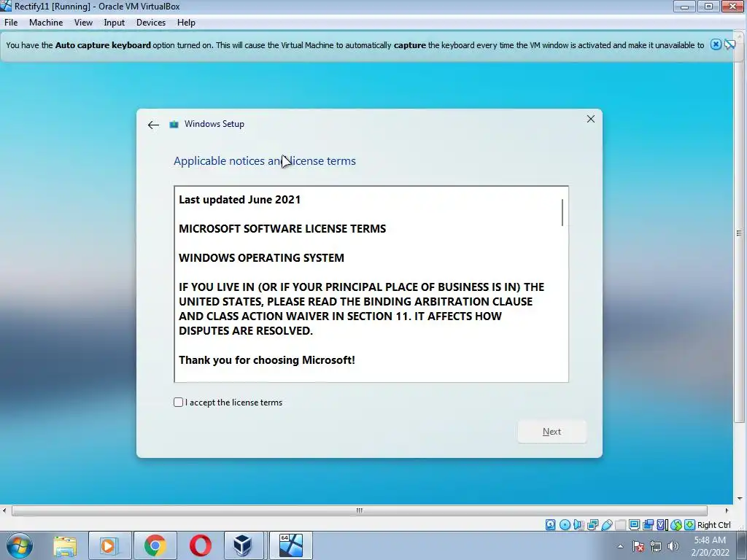
Task: Click the audio indicator in VirtualBox status bar
Action: (x=578, y=525)
